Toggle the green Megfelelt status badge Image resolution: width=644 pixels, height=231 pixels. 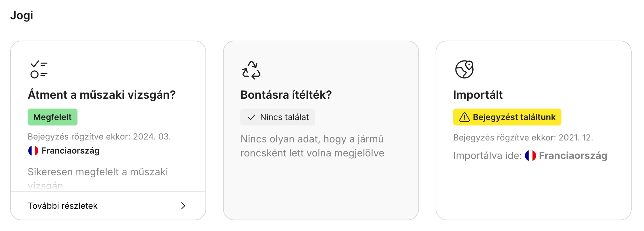click(x=52, y=117)
